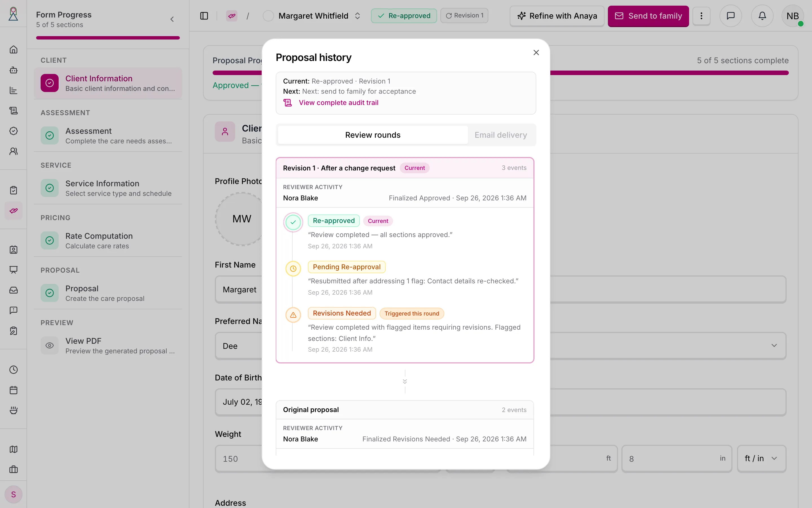Collapse the Form Progress panel chevron
Viewport: 812px width, 508px height.
[172, 19]
